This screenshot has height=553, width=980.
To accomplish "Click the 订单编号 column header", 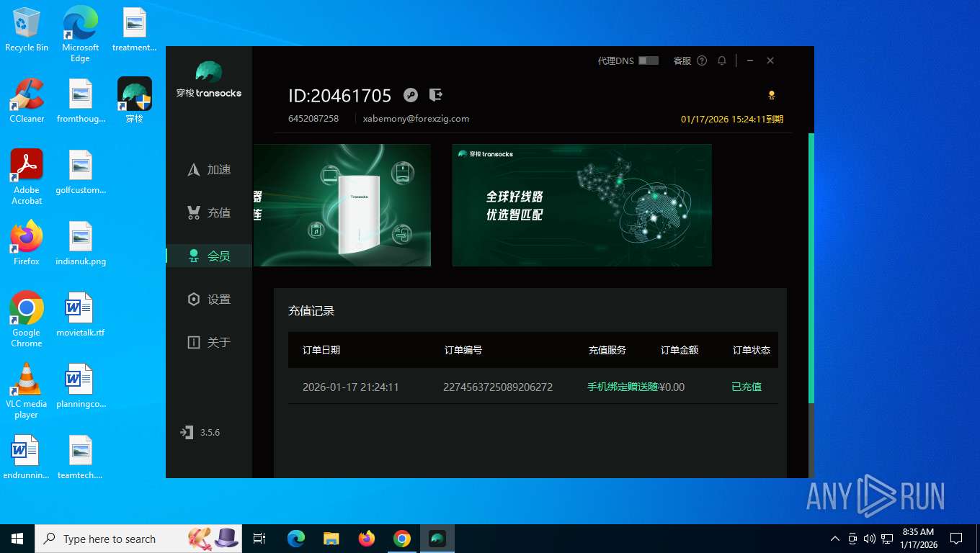I will (463, 350).
